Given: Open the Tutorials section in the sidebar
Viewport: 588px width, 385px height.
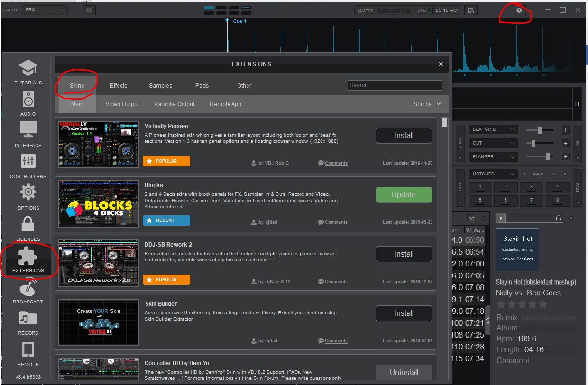Looking at the screenshot, I should pyautogui.click(x=28, y=71).
